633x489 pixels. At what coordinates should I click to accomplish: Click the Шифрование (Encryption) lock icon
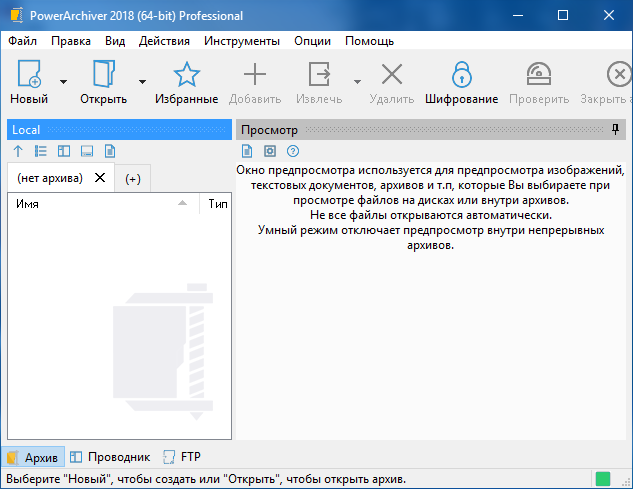(461, 75)
